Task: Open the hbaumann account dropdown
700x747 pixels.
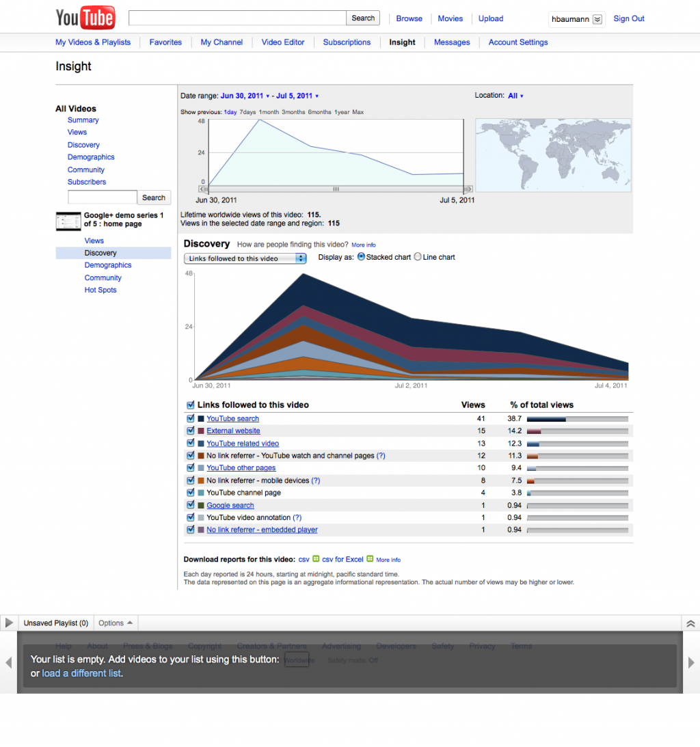Action: tap(597, 19)
